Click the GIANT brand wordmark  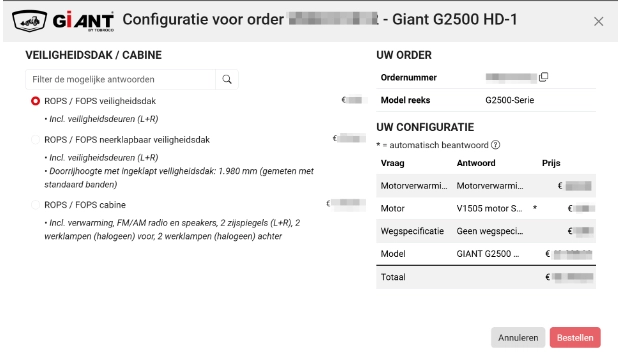tap(83, 21)
